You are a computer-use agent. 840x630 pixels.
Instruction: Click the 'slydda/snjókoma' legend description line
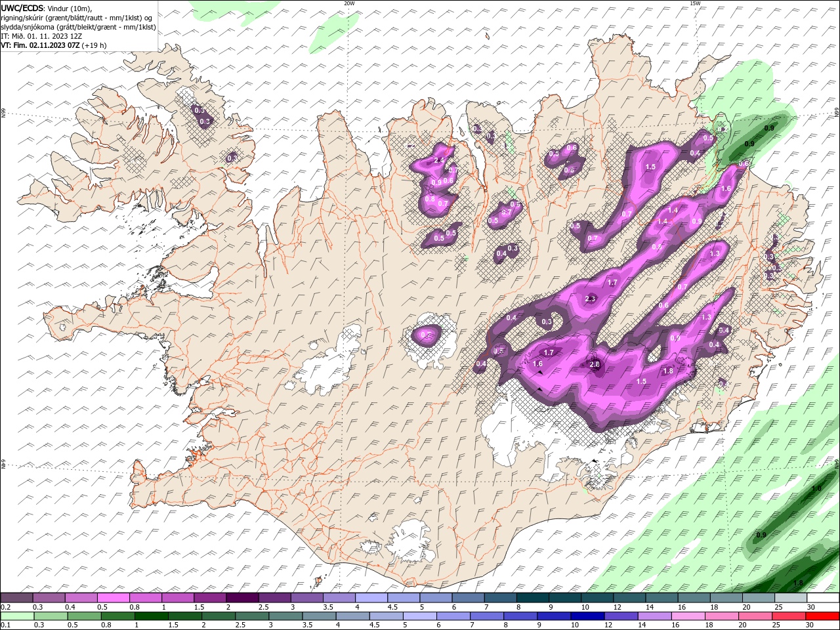(79, 27)
